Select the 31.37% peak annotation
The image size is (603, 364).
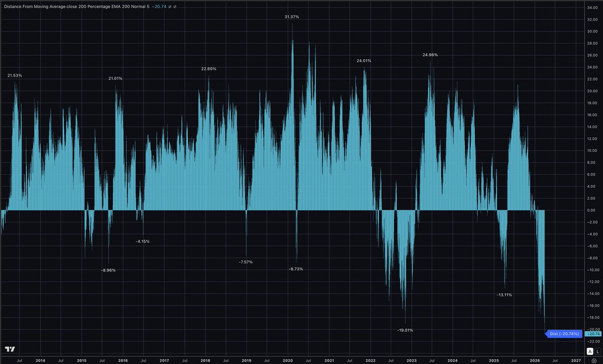(291, 17)
